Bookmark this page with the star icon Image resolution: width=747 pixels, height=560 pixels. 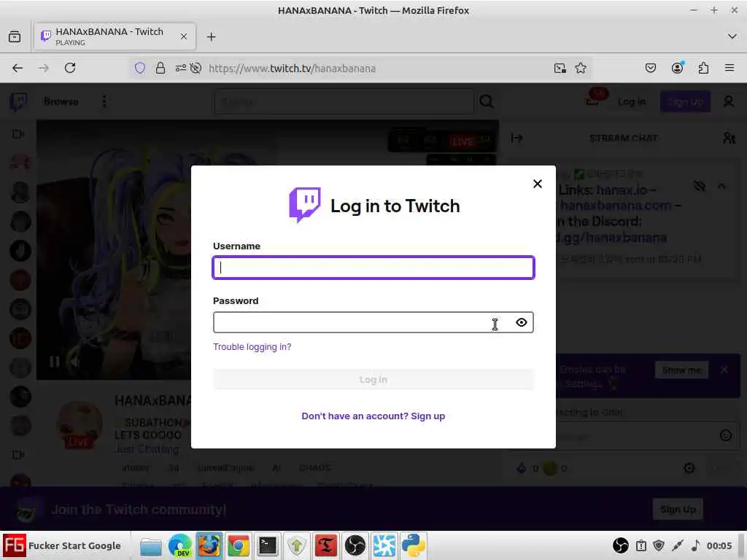click(580, 68)
